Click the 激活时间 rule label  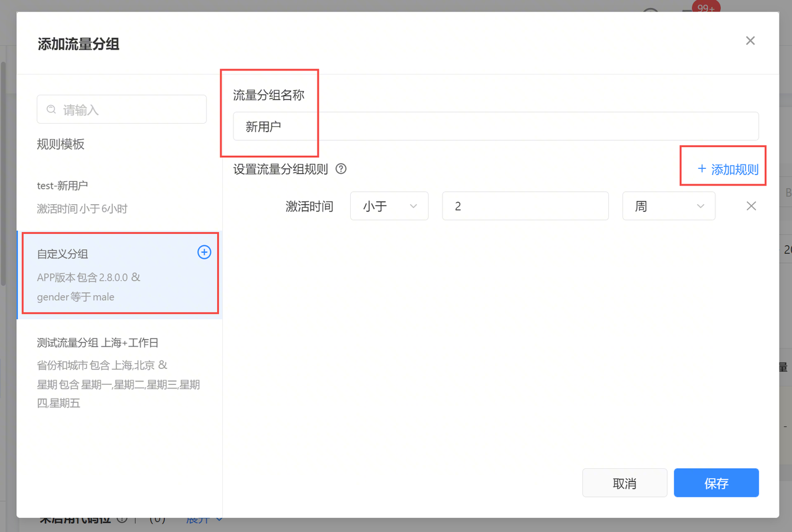309,206
